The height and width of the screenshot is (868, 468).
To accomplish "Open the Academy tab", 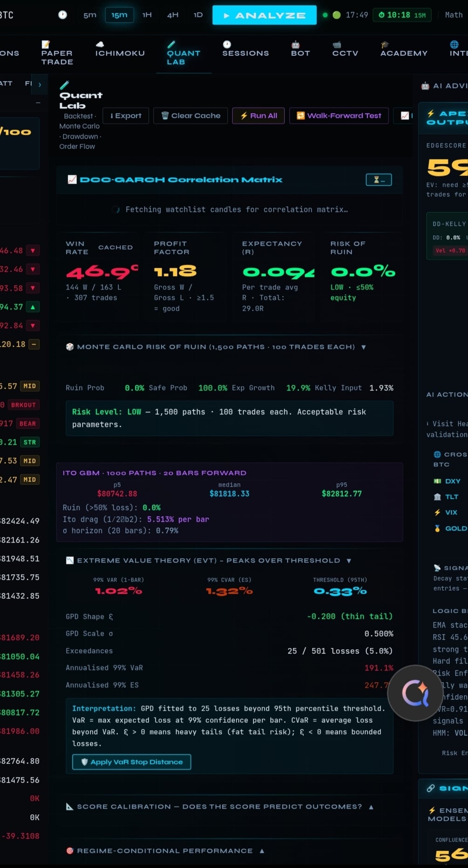I will click(404, 49).
